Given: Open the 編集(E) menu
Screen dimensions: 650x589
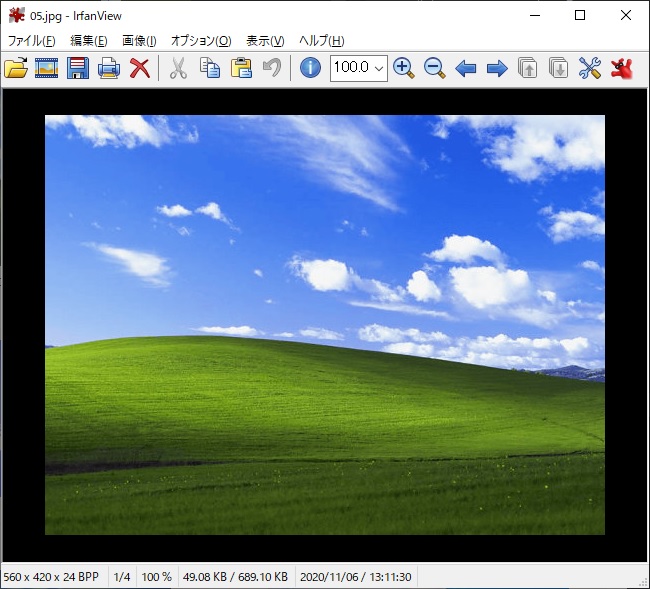Looking at the screenshot, I should pyautogui.click(x=89, y=41).
